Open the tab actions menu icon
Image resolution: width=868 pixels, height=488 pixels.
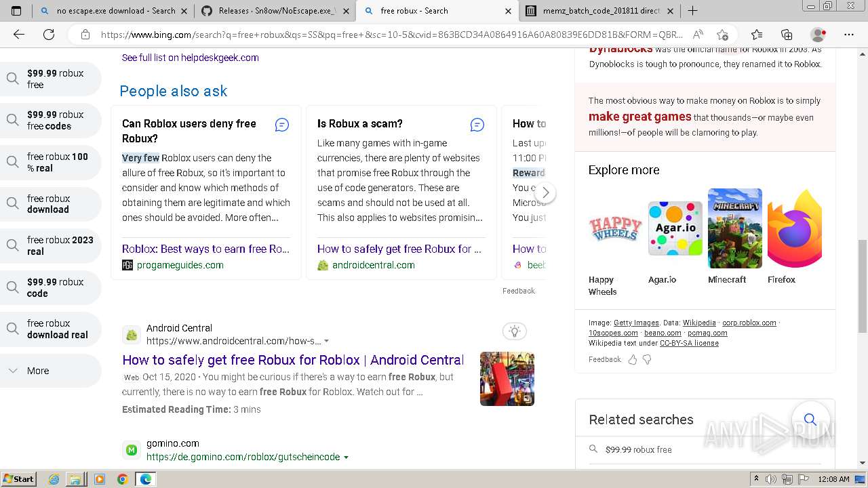tap(16, 11)
